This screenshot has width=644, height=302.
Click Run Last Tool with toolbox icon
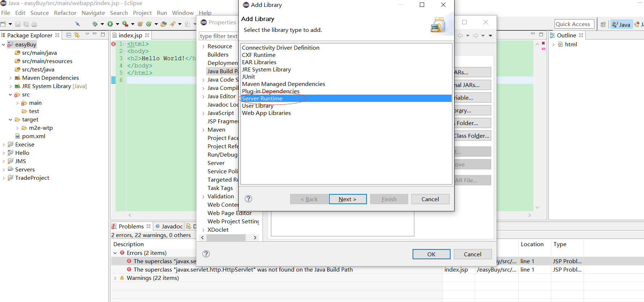pyautogui.click(x=125, y=24)
